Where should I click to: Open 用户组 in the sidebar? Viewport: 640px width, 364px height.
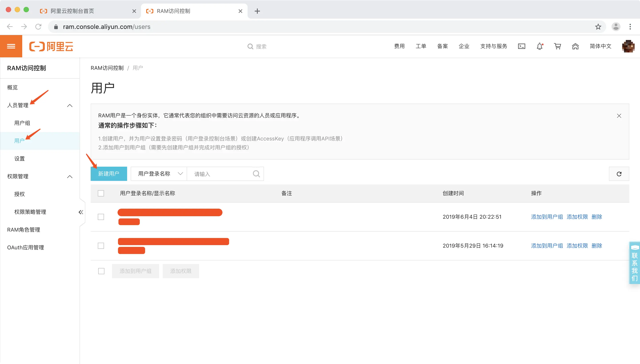pos(22,123)
